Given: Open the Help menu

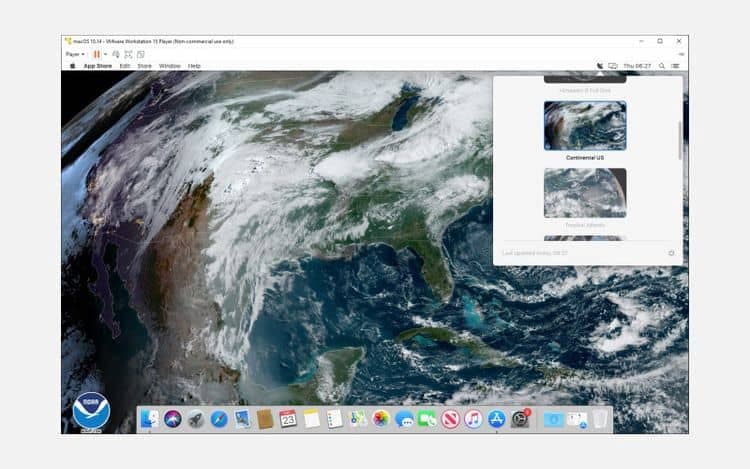Looking at the screenshot, I should point(194,66).
